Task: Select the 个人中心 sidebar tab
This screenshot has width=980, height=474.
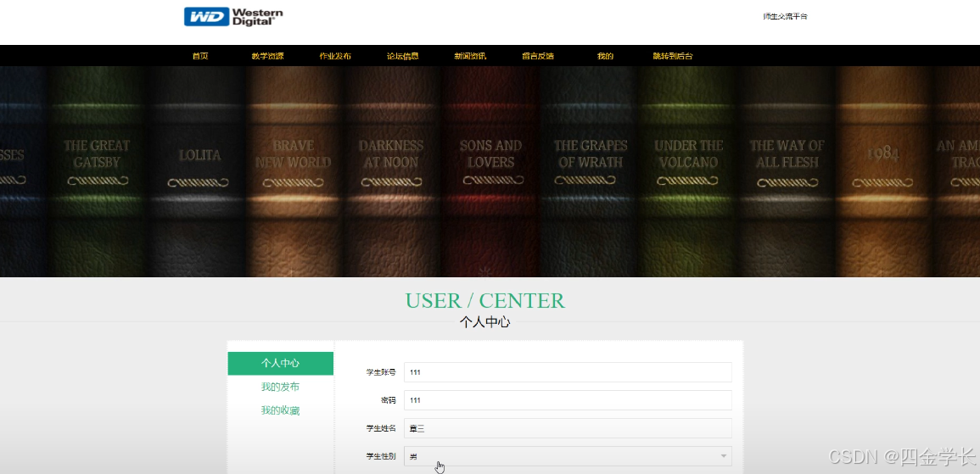Action: [281, 364]
